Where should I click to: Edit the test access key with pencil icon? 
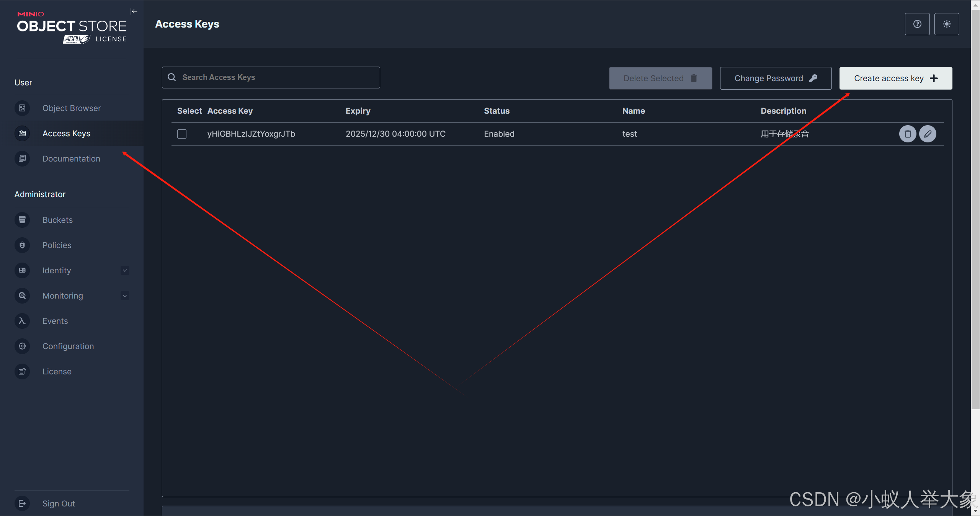[x=928, y=134]
